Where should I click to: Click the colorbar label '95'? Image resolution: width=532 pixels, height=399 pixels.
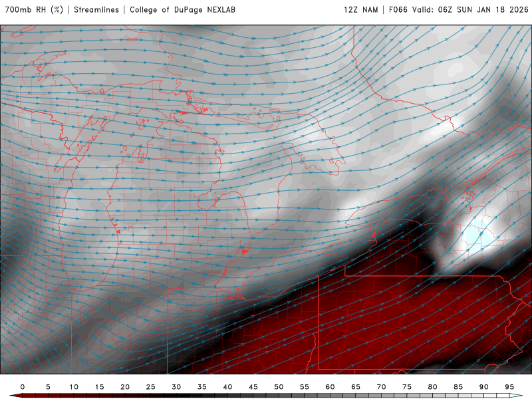click(509, 387)
